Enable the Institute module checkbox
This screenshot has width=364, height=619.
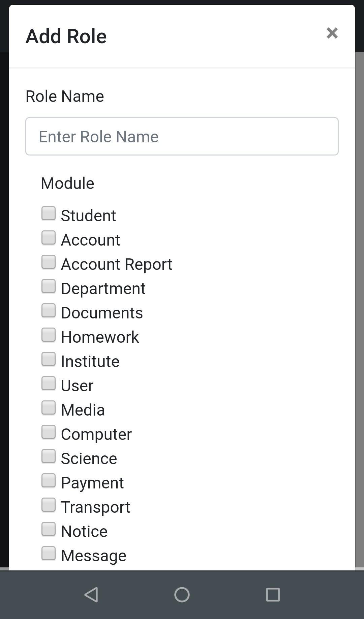point(49,359)
